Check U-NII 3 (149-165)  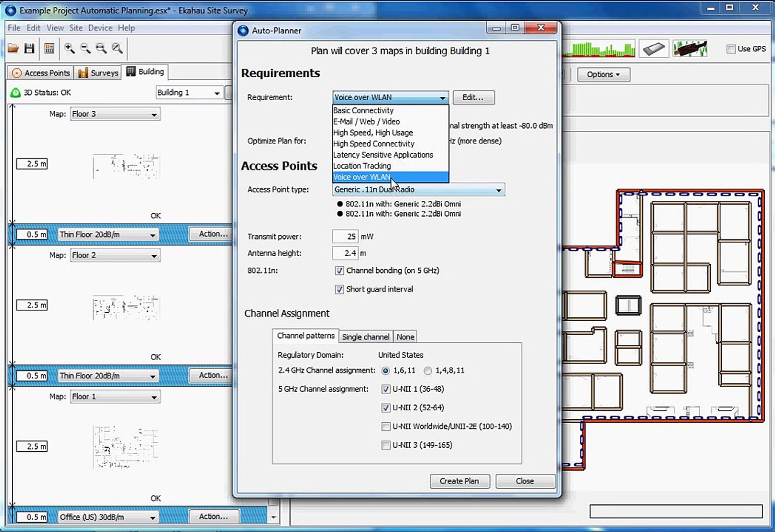[x=386, y=445]
